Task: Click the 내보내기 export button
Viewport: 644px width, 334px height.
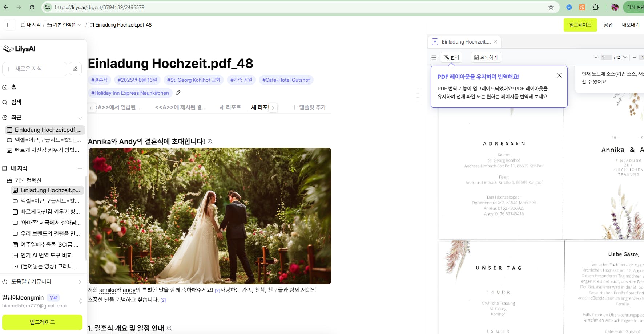Action: (x=631, y=25)
